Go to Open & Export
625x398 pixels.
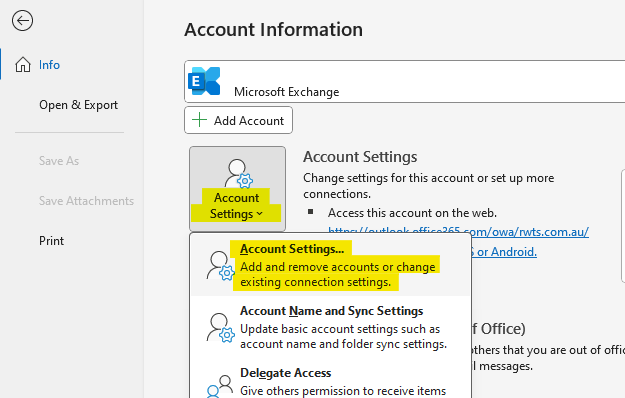coord(79,105)
